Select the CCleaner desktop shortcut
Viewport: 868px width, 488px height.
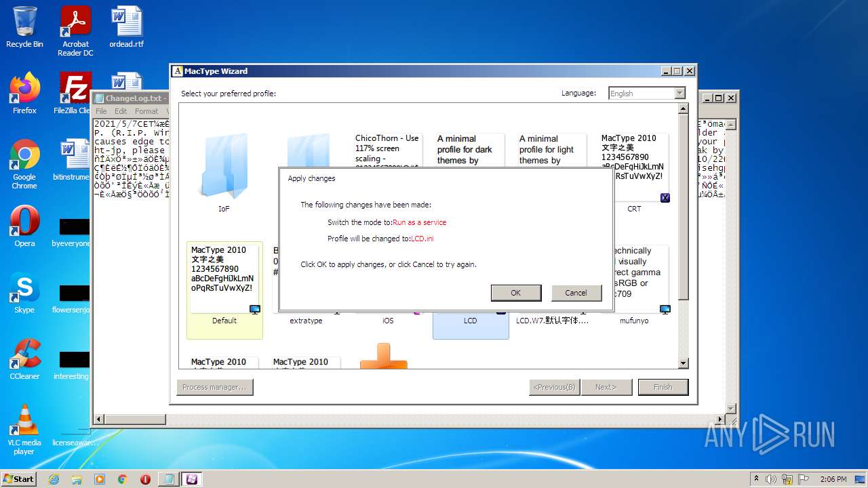[24, 359]
